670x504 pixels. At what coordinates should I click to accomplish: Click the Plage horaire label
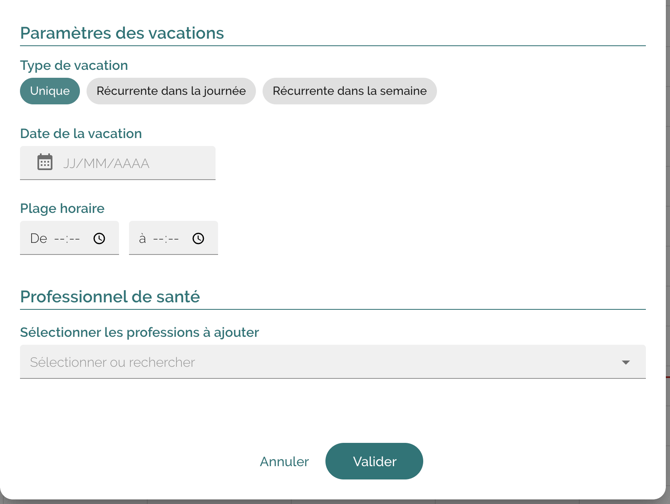click(62, 208)
